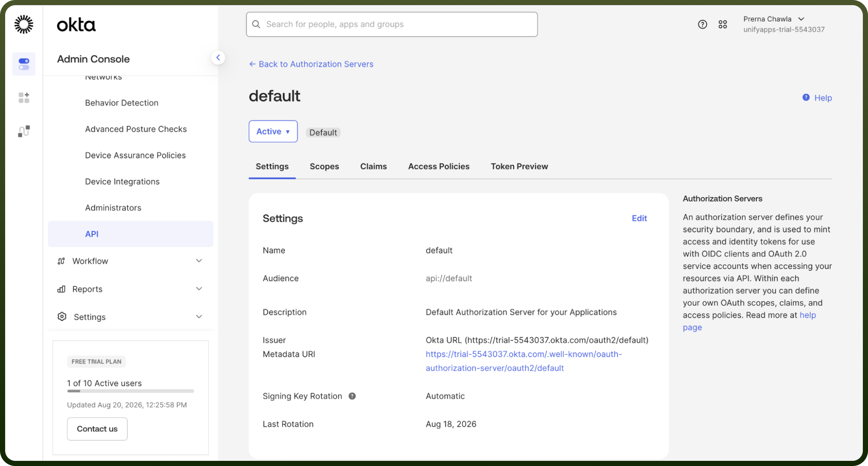Image resolution: width=868 pixels, height=466 pixels.
Task: Switch to the Access Policies tab
Action: click(439, 166)
